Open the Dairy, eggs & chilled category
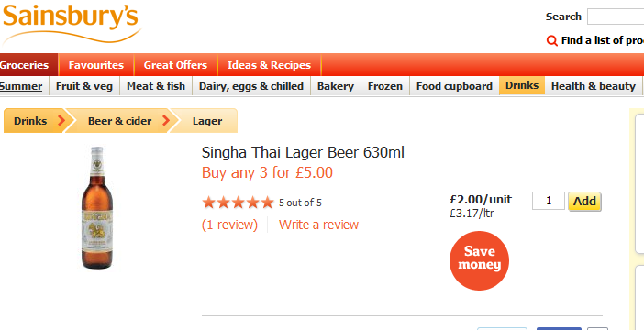 tap(251, 86)
